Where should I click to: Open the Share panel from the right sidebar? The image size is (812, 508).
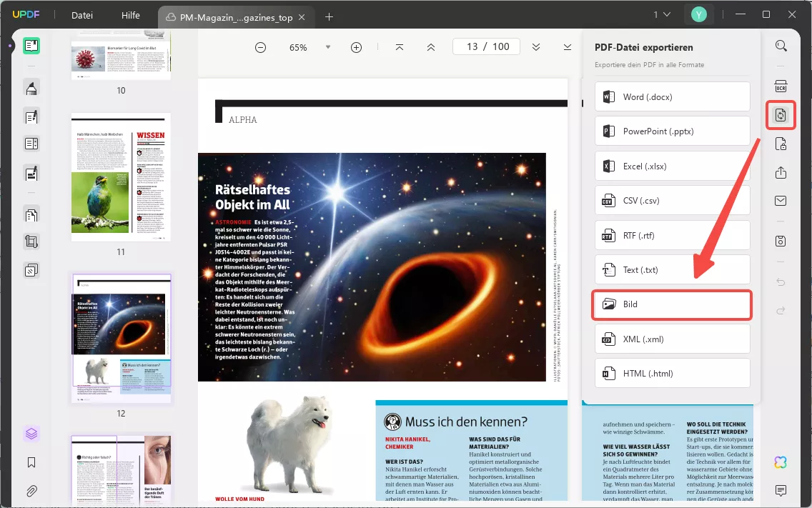[x=781, y=172]
